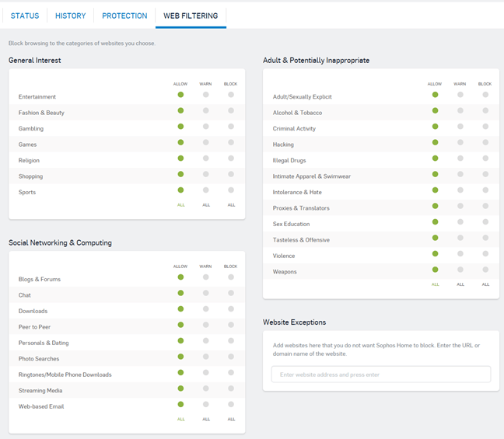
Task: Select the Web Filtering tab
Action: [x=191, y=16]
